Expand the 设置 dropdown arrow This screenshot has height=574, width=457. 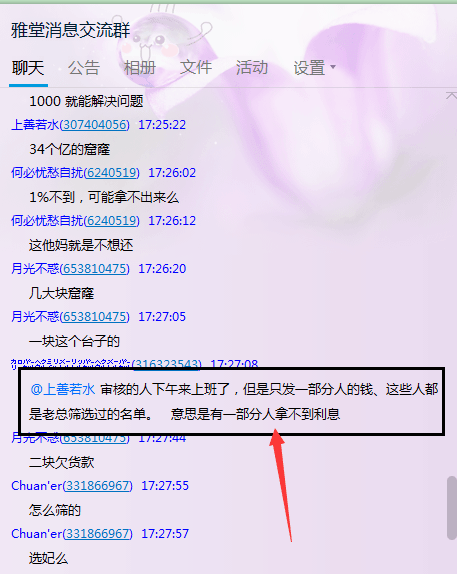[333, 67]
